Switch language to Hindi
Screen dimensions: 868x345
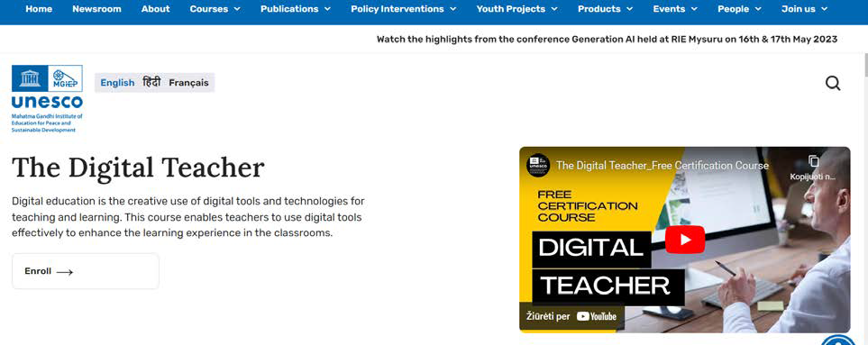point(151,82)
